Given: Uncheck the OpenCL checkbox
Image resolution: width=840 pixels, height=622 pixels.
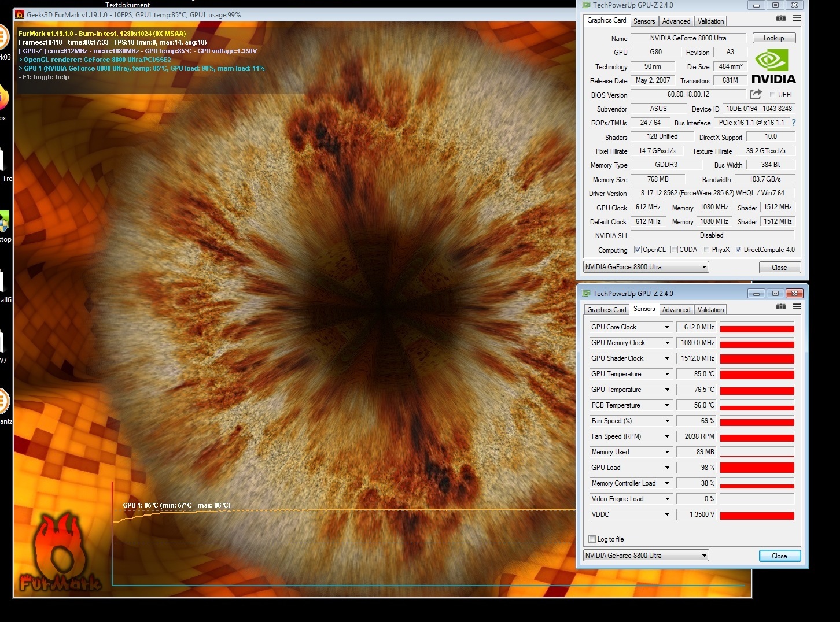Looking at the screenshot, I should pos(638,250).
